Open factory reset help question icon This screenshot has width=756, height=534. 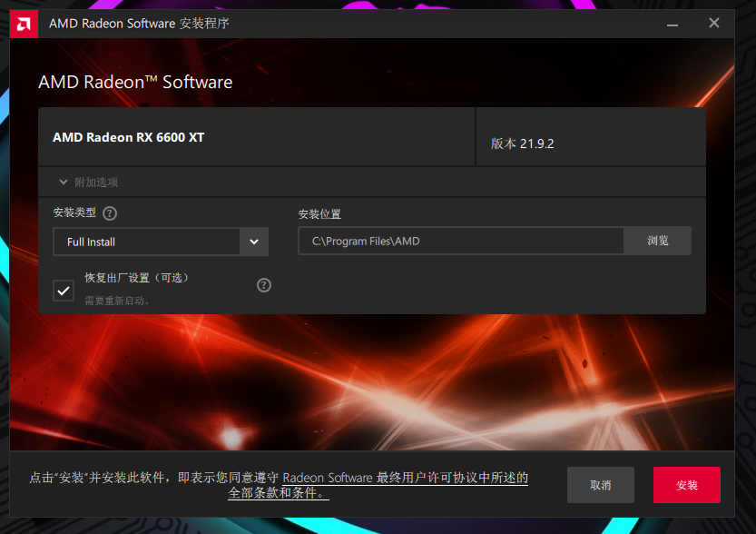[264, 285]
